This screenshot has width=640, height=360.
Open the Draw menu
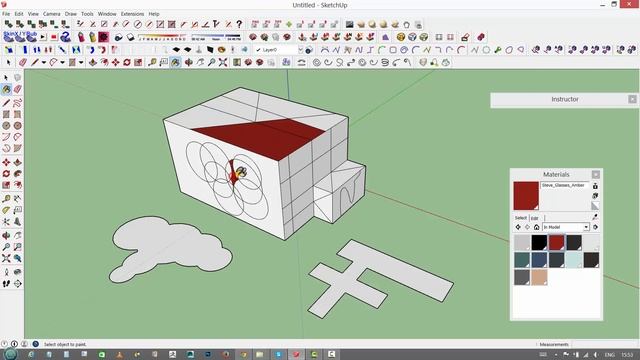pyautogui.click(x=71, y=14)
